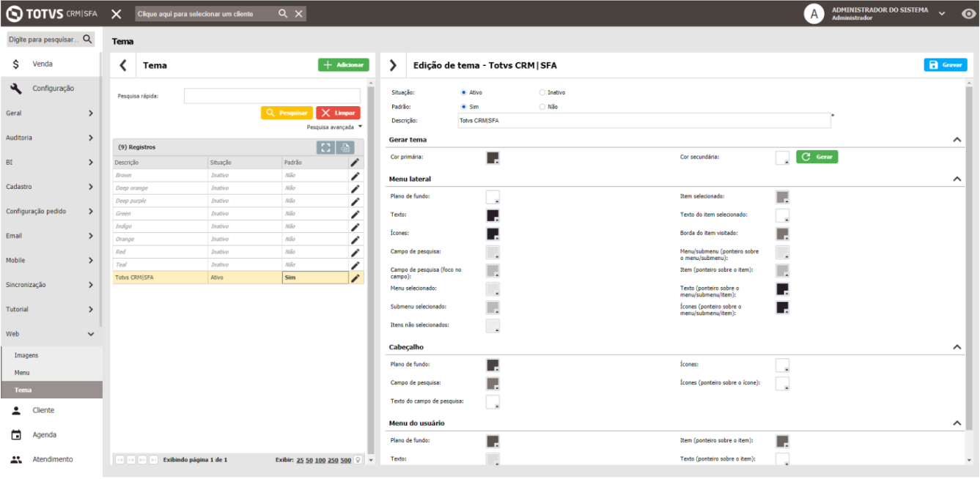980x479 pixels.
Task: Open Pesquisa avançada dropdown
Action: click(335, 127)
